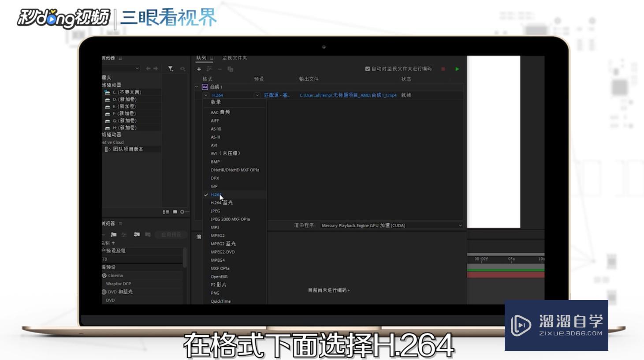Click the remove minus icon in queue toolbar
The height and width of the screenshot is (360, 644).
[220, 69]
